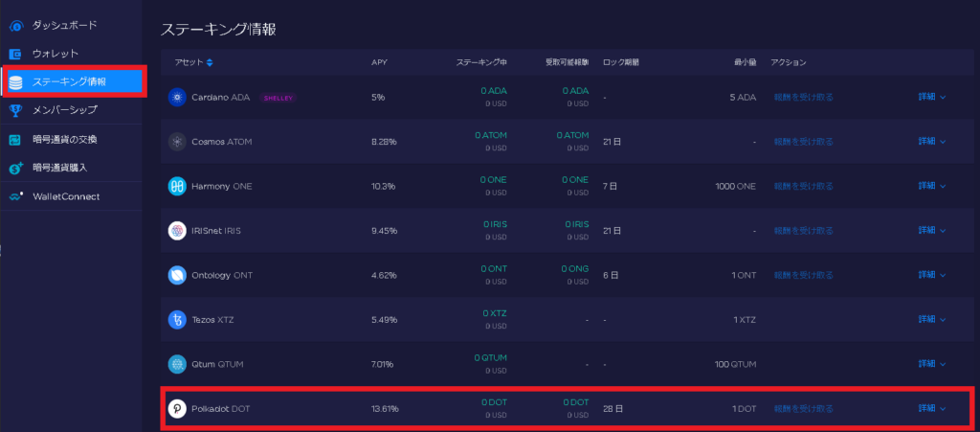Click the 0 ONG claimable reward value
Screen dimensions: 980x432
click(577, 269)
